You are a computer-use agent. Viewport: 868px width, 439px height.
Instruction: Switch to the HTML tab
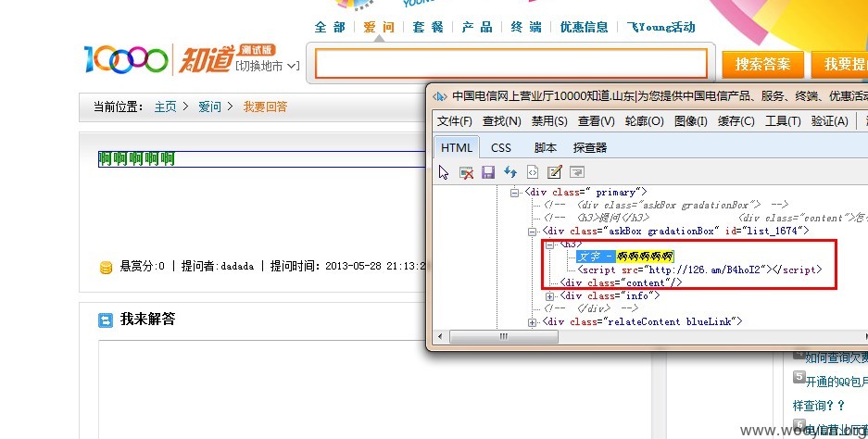pos(457,148)
